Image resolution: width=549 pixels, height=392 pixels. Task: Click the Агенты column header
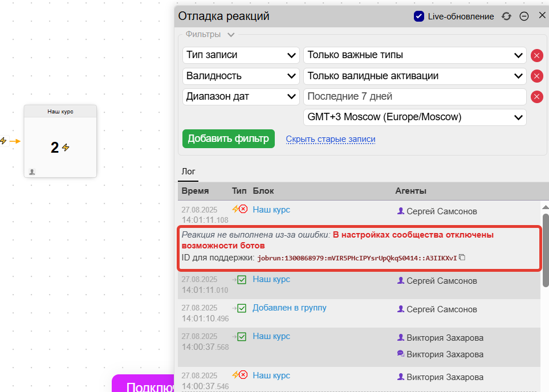click(x=410, y=191)
